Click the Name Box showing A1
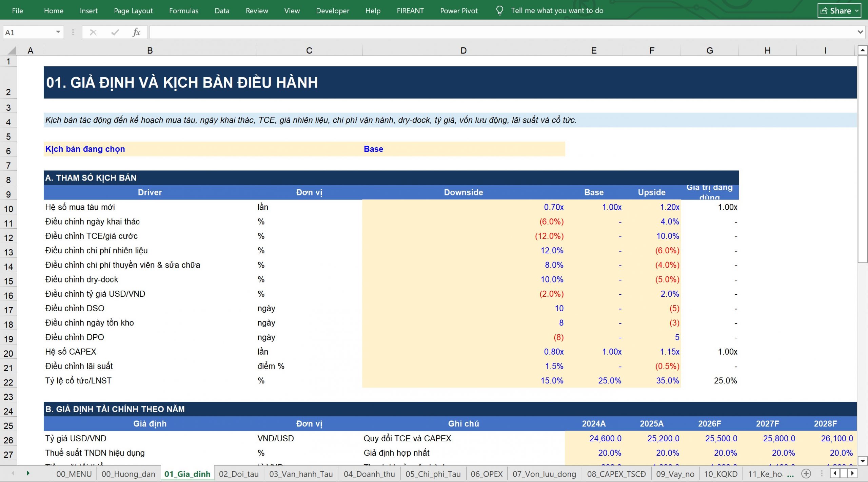This screenshot has width=868, height=482. 29,32
